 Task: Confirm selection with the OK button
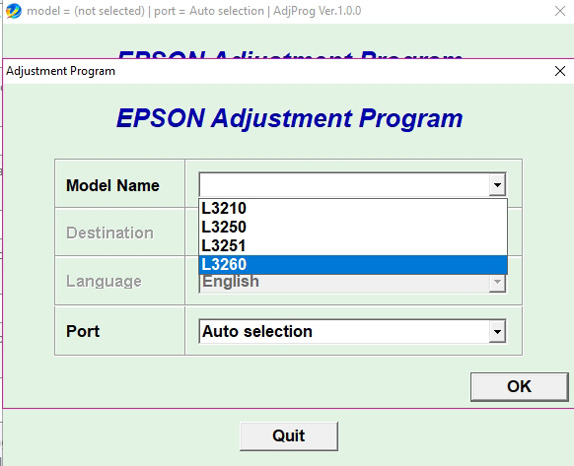click(x=519, y=387)
